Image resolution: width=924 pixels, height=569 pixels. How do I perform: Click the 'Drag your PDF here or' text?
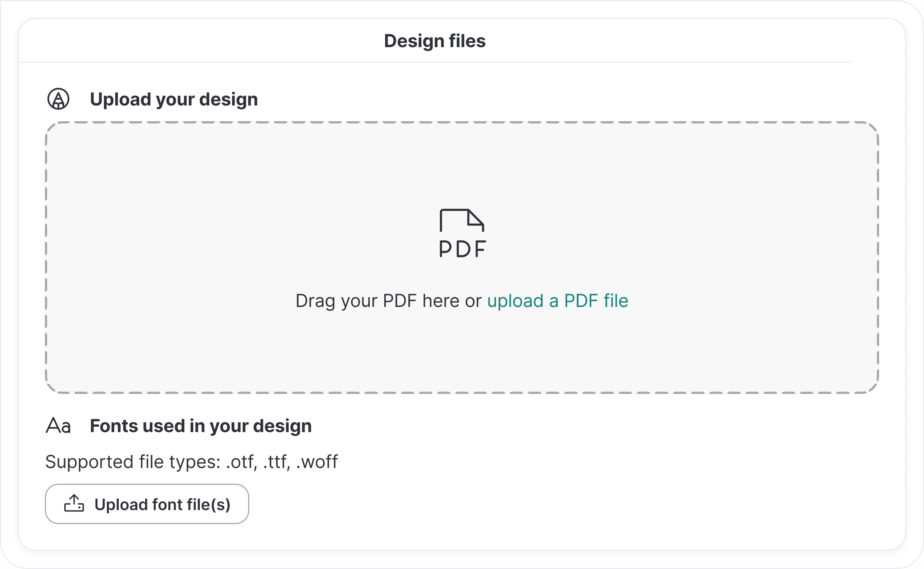[x=388, y=301]
